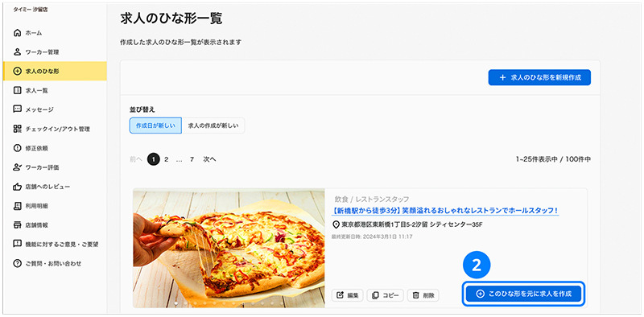The image size is (644, 317).
Task: Open the 新橋駅から徒歩3分 job template link
Action: pos(445,211)
